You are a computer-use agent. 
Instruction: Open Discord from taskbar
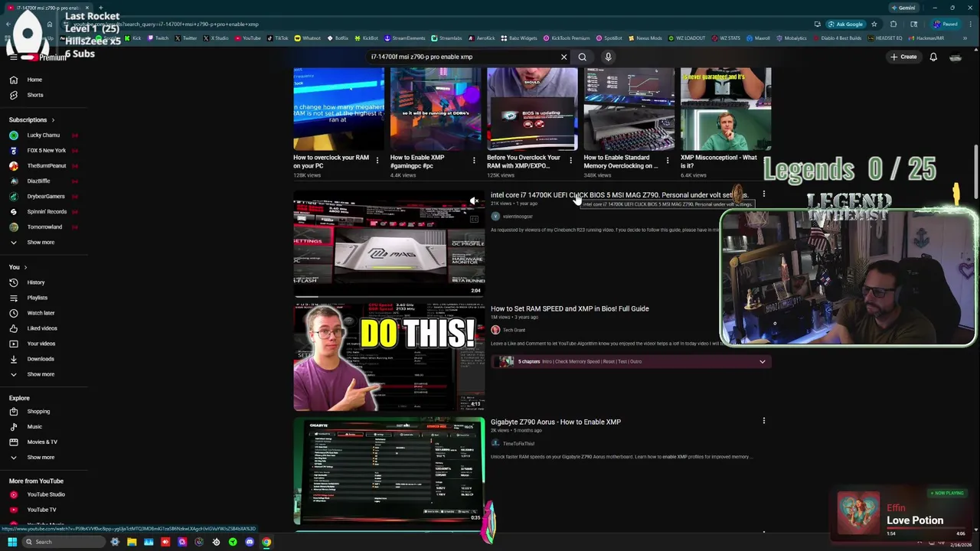tap(250, 542)
